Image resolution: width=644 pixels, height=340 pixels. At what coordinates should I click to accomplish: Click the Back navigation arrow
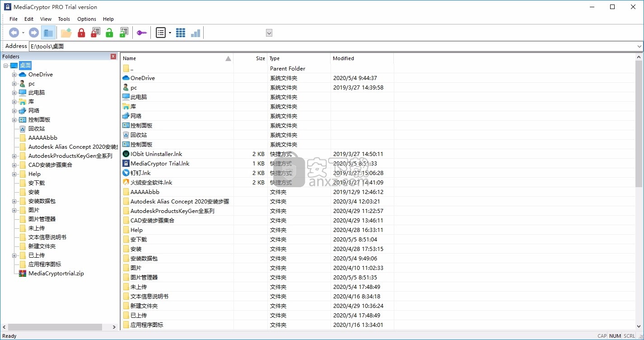point(14,33)
